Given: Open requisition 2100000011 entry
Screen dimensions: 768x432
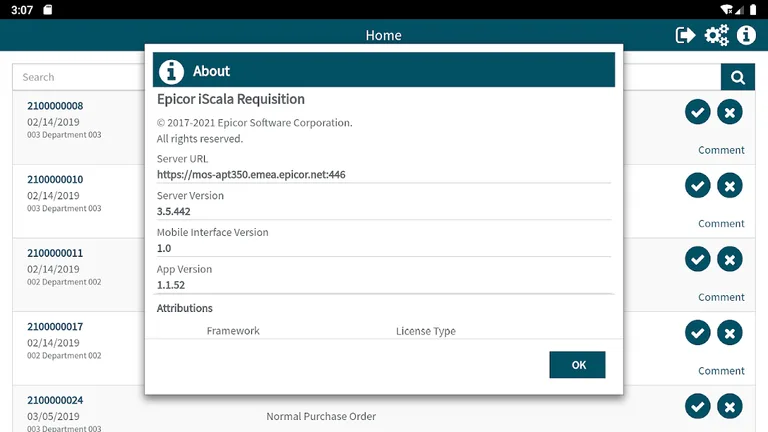Looking at the screenshot, I should (55, 253).
